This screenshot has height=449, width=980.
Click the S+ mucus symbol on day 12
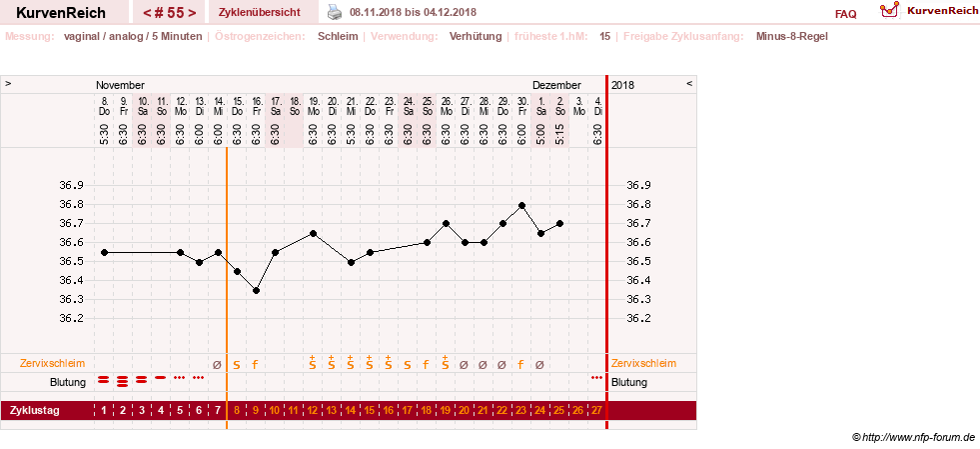312,363
